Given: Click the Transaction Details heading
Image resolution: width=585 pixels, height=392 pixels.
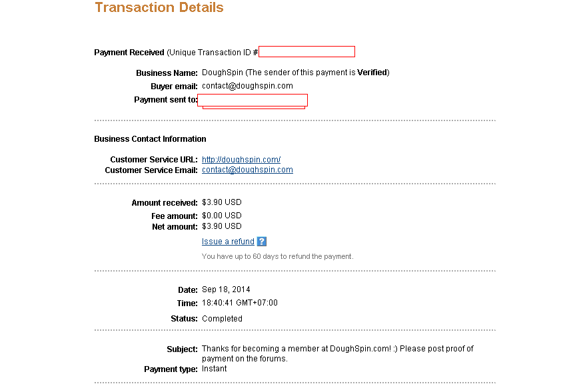Looking at the screenshot, I should (x=159, y=8).
